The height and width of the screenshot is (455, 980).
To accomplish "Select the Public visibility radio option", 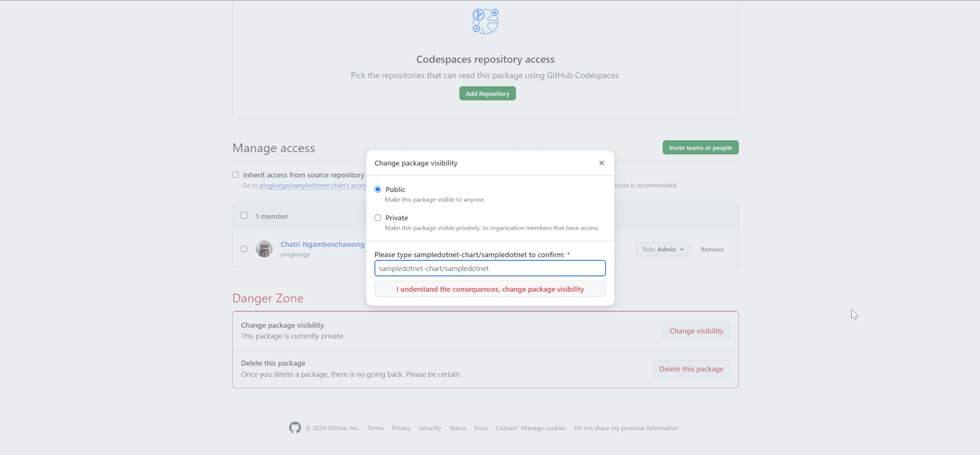I will pyautogui.click(x=378, y=190).
